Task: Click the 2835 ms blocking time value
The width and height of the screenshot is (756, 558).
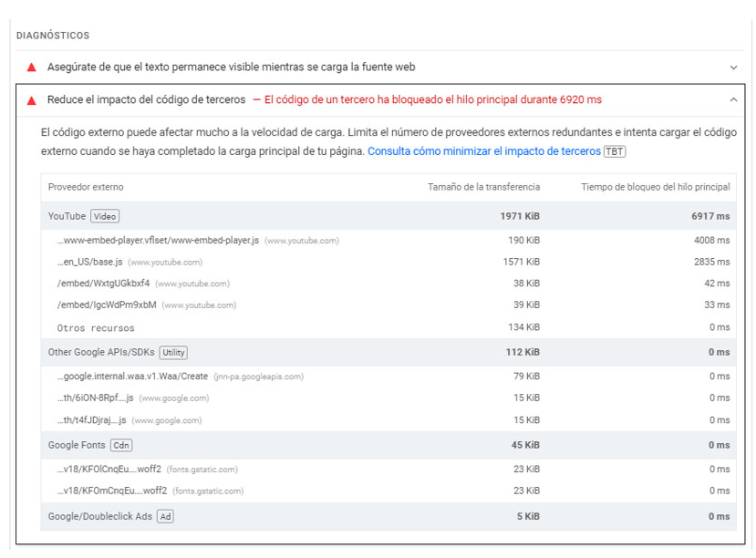Action: (x=711, y=262)
